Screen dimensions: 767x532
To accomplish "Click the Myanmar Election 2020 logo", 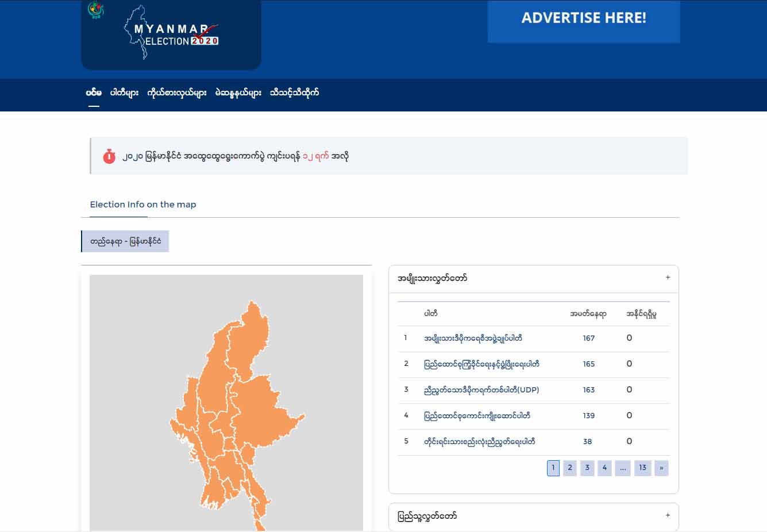I will (171, 33).
